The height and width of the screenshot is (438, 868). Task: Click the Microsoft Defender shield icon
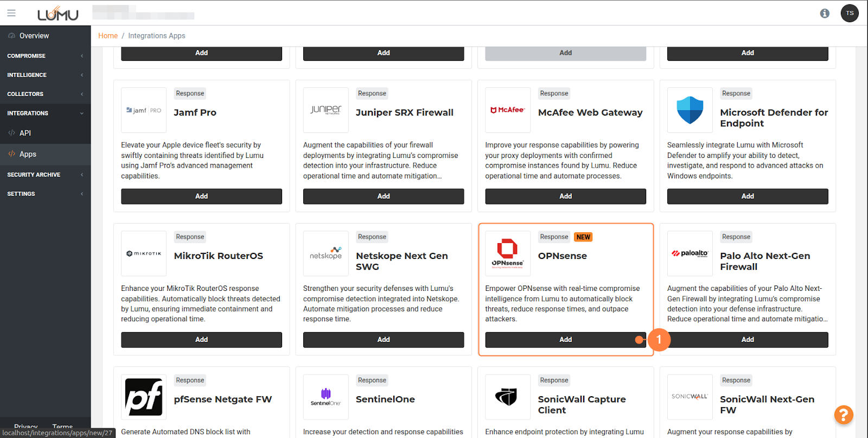(x=690, y=110)
